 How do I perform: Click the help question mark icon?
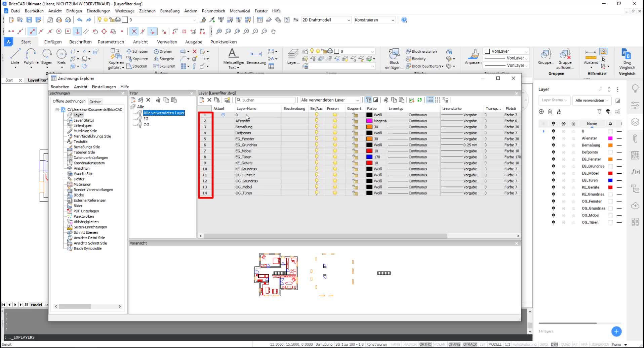click(x=404, y=20)
